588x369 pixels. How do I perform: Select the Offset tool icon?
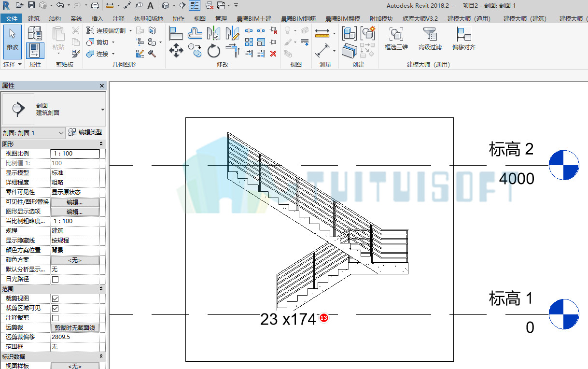195,33
